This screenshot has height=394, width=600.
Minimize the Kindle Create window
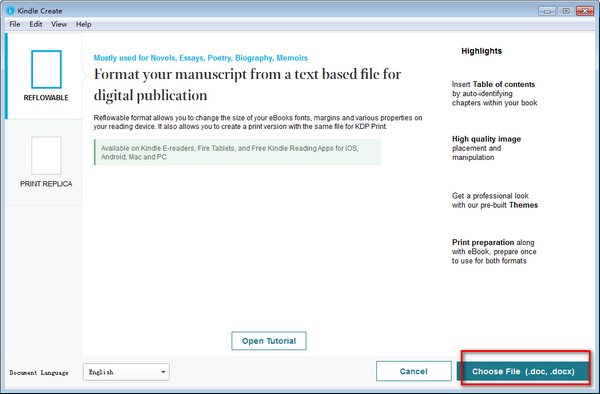coord(547,11)
